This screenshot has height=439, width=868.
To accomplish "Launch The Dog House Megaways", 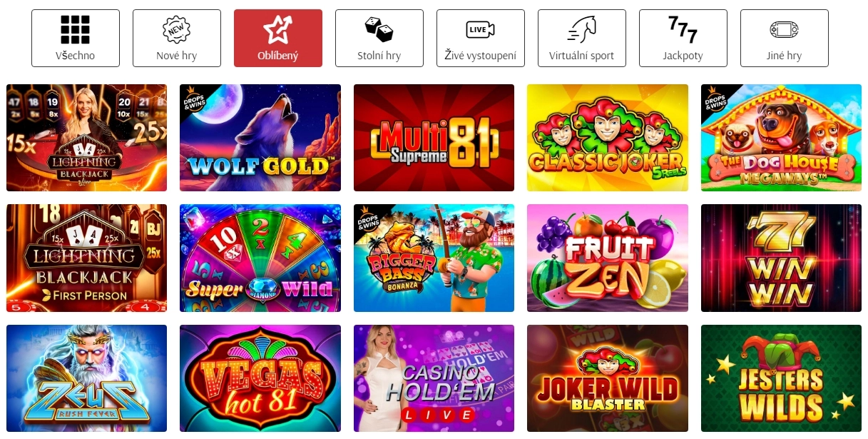I will coord(781,138).
